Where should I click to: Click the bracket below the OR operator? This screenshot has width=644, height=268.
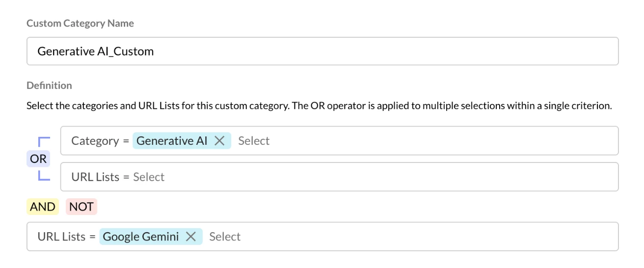point(44,176)
